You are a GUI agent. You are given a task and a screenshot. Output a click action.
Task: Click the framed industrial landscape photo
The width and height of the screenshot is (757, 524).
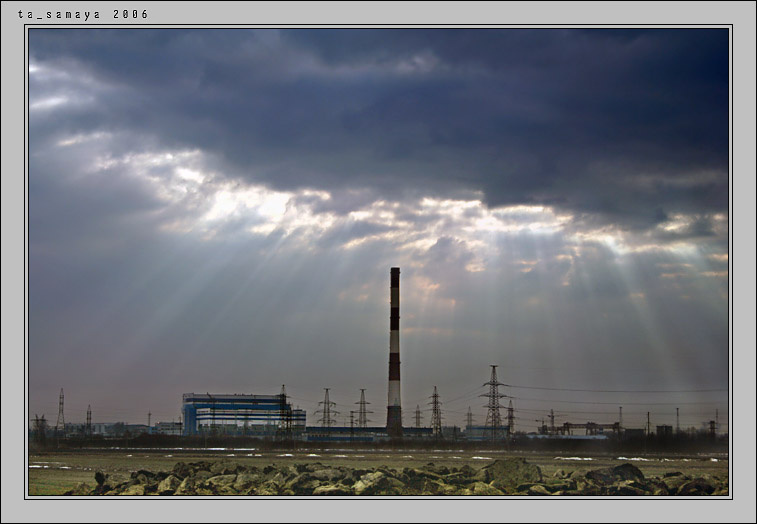pyautogui.click(x=378, y=262)
